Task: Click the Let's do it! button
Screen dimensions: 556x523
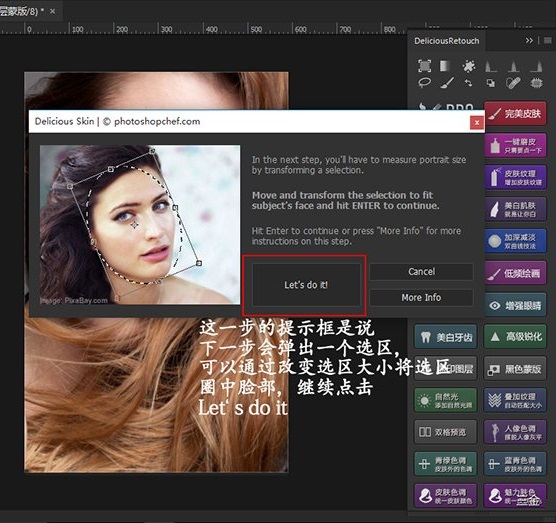Action: tap(306, 285)
